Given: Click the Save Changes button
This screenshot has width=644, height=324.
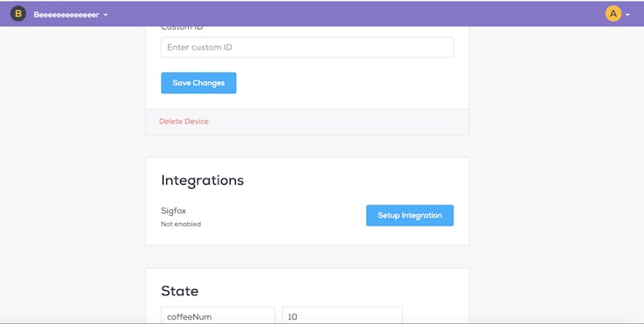Looking at the screenshot, I should click(198, 83).
